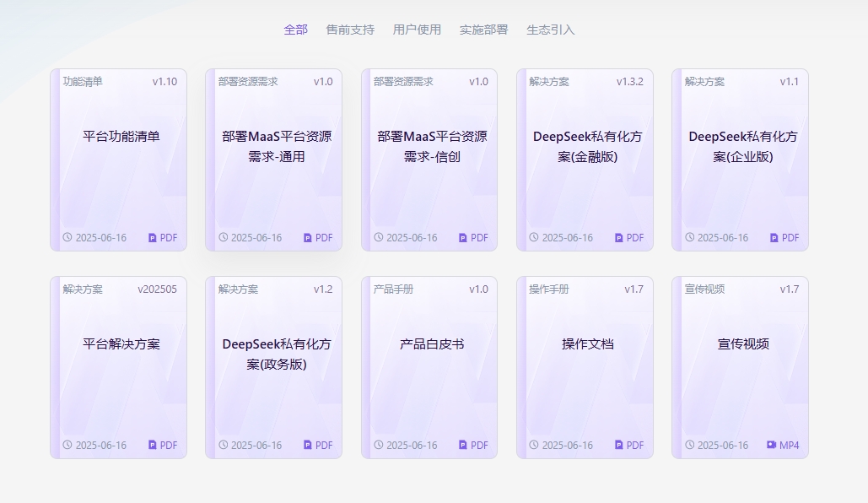The height and width of the screenshot is (503, 868).
Task: Open the 用户使用 tab
Action: [417, 30]
